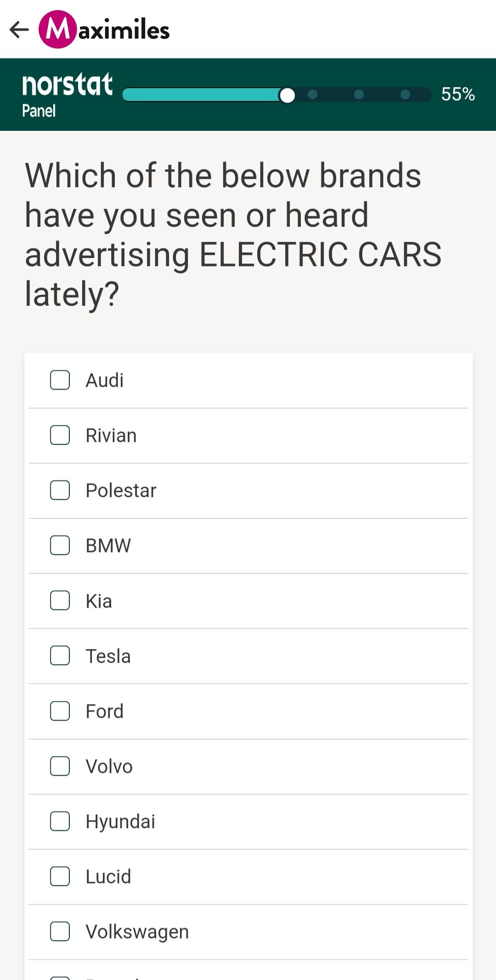
Task: Click the progress bar white handle
Action: coord(287,95)
